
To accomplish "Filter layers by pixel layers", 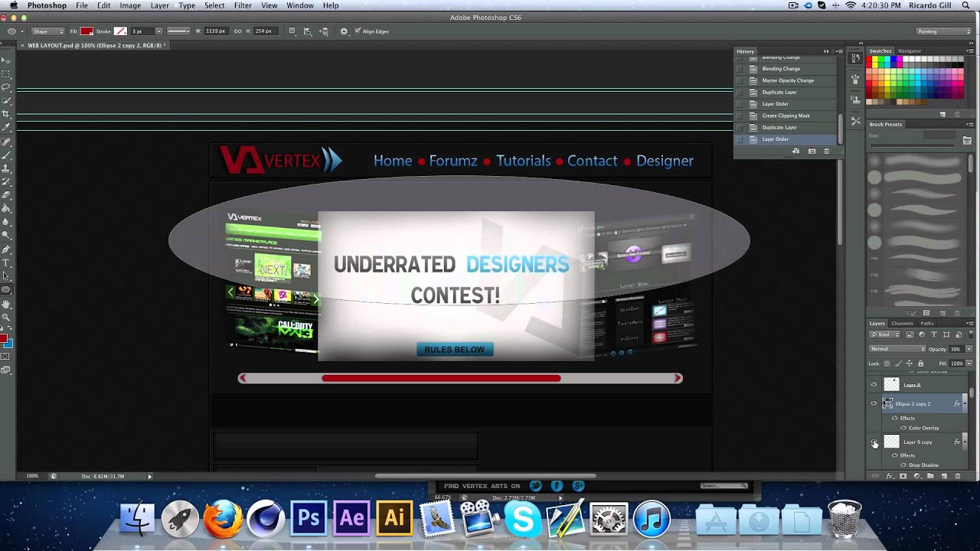I will click(910, 334).
